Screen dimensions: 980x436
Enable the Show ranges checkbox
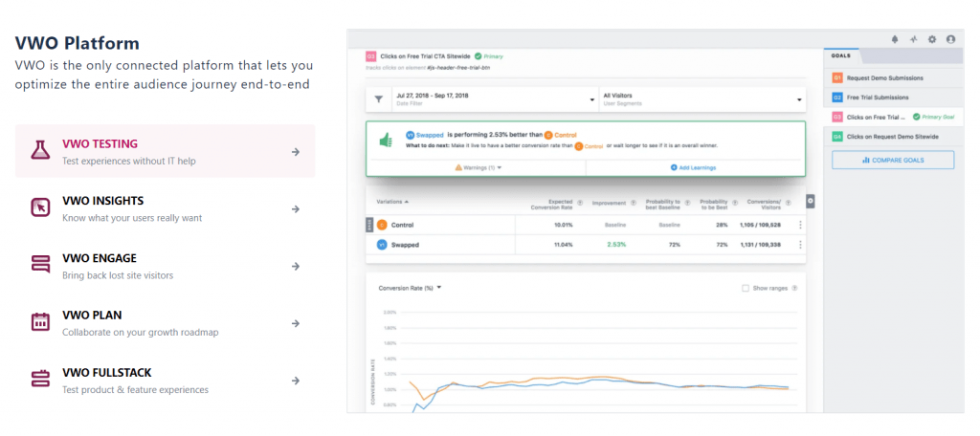pos(745,288)
